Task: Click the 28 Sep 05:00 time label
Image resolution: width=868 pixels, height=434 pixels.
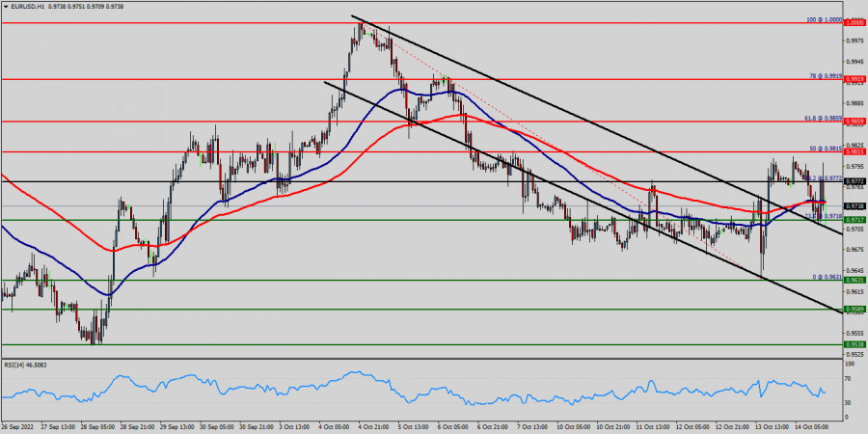Action: [x=97, y=427]
